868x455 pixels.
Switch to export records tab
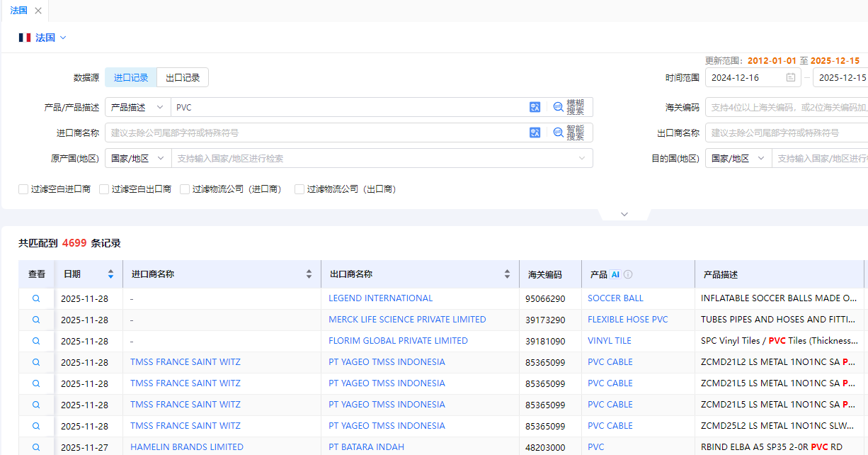[183, 78]
